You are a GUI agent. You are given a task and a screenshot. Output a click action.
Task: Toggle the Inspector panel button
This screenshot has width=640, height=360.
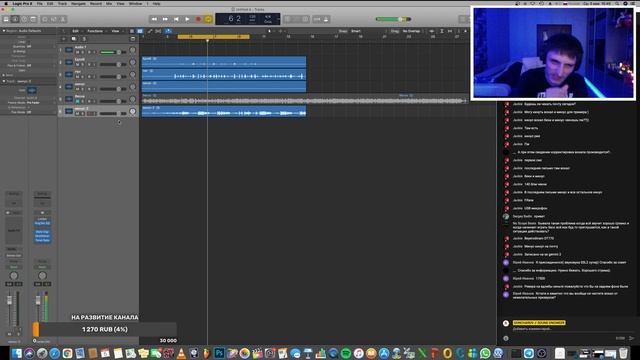click(15, 19)
